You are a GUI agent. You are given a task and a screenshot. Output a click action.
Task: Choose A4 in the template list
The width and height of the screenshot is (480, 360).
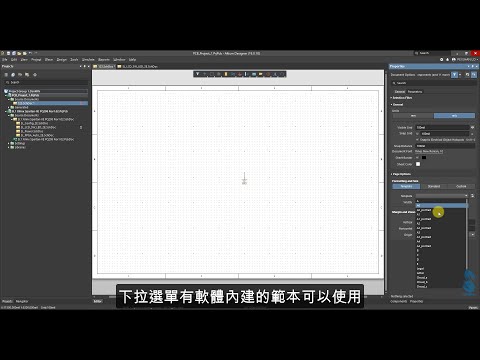(441, 241)
